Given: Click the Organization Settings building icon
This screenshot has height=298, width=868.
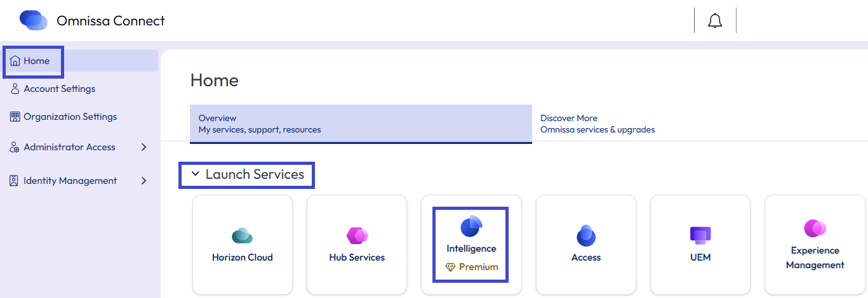Looking at the screenshot, I should point(15,117).
